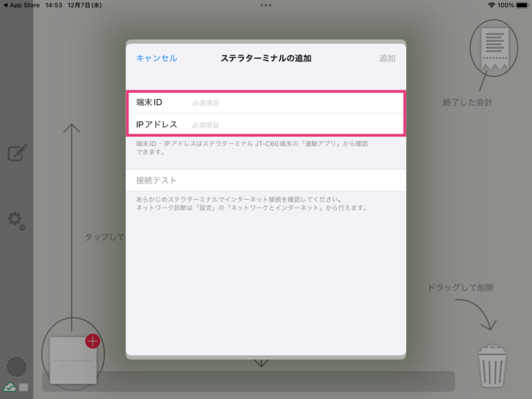Focus the IPアドレス input field
This screenshot has width=532, height=399.
point(266,124)
